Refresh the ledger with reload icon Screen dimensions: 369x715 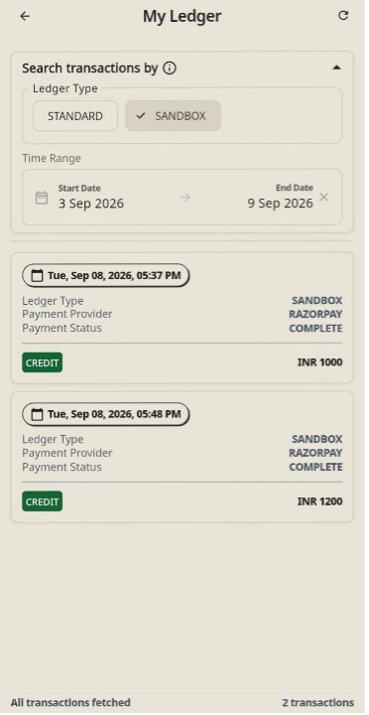343,16
